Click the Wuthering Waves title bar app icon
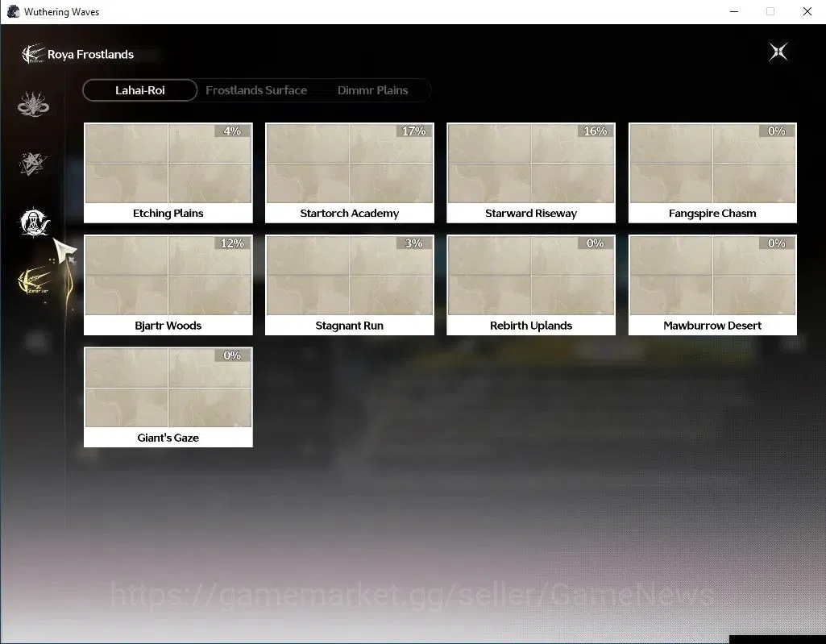 [13, 11]
